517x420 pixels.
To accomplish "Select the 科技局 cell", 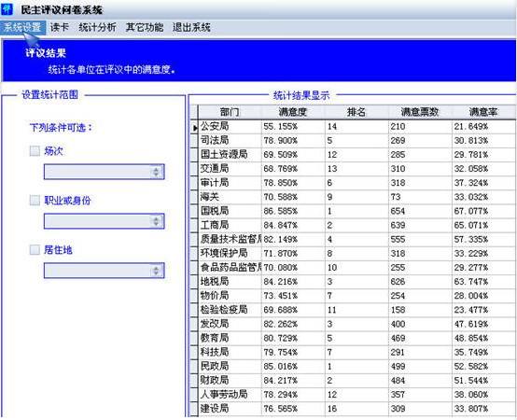I will [x=230, y=353].
